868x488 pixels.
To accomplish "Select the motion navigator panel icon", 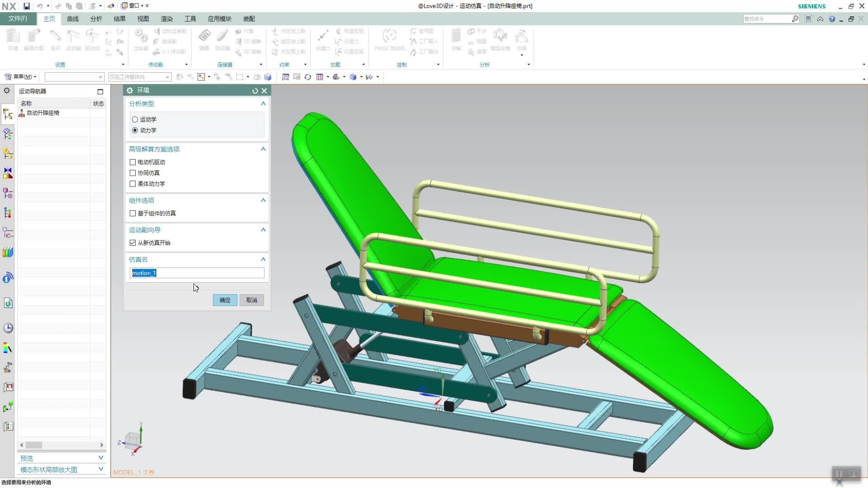I will 8,114.
